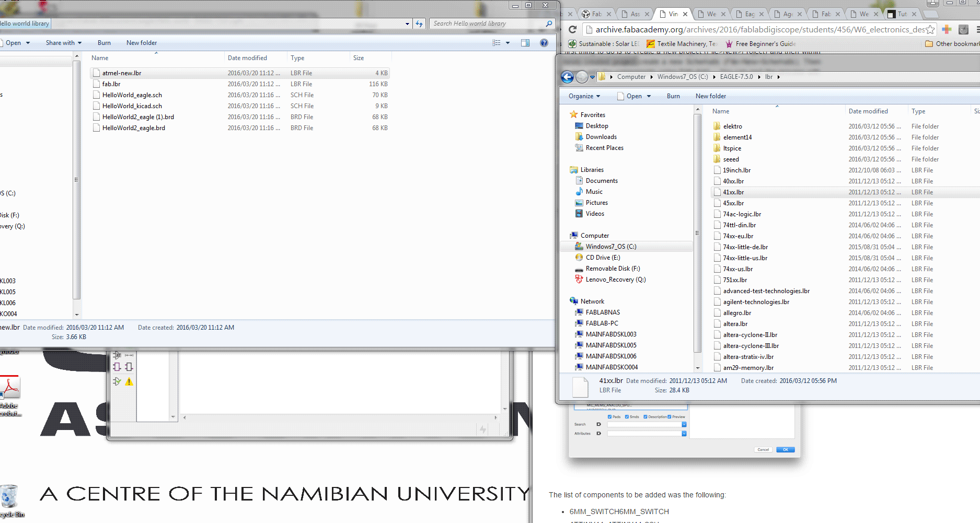Expand the Share with dropdown
The width and height of the screenshot is (980, 523).
pyautogui.click(x=64, y=43)
